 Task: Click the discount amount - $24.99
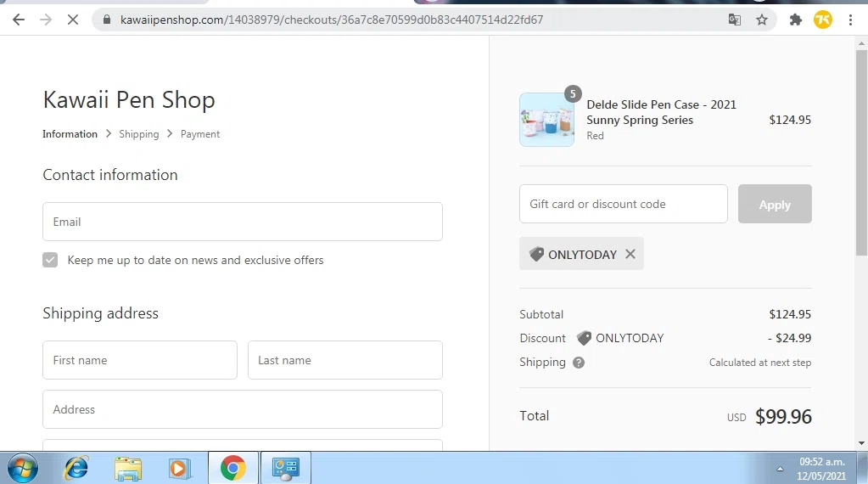[789, 338]
